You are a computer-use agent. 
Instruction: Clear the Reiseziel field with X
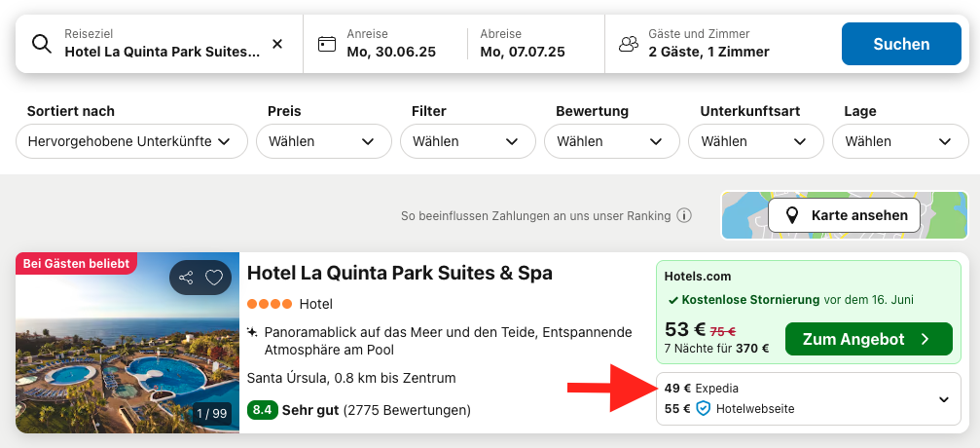tap(277, 44)
